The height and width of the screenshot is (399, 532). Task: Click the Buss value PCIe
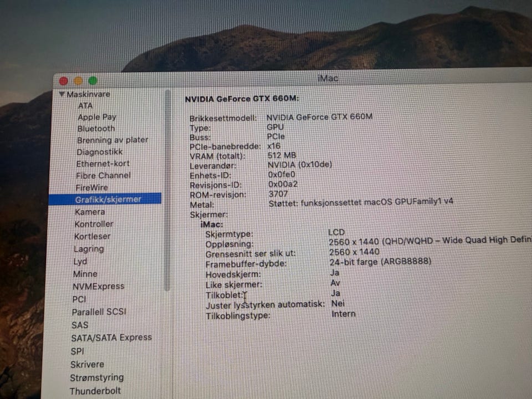tap(276, 137)
